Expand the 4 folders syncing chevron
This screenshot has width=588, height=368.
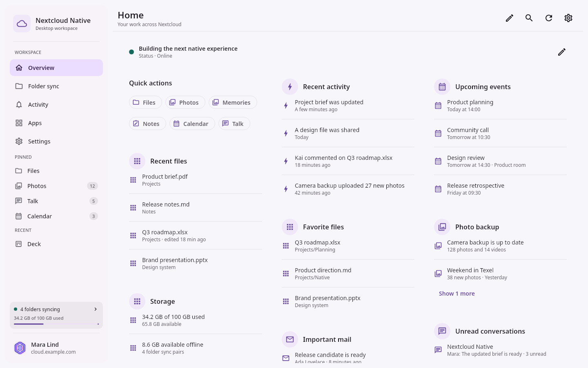click(96, 309)
